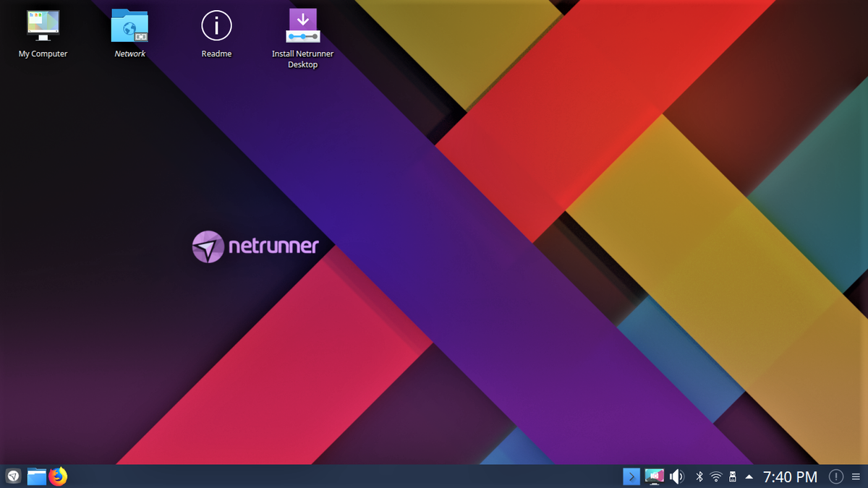The image size is (868, 488).
Task: Open the My Computer desktop icon
Action: point(43,26)
